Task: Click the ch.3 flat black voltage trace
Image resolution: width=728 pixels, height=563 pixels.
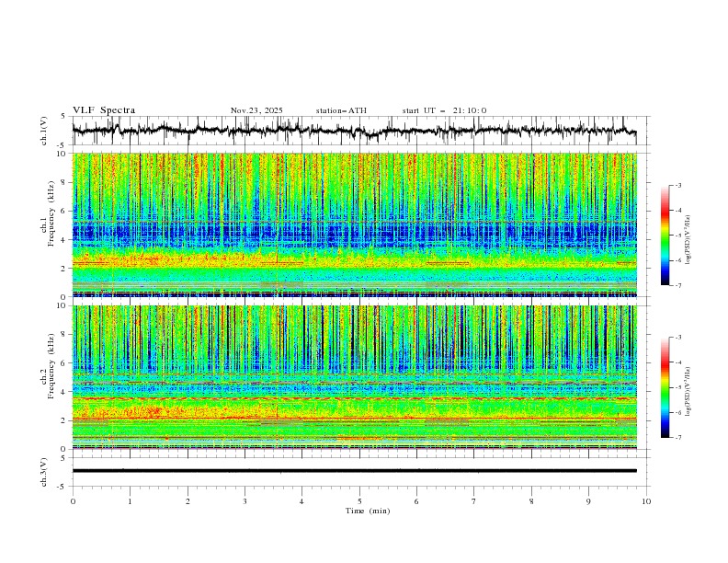Action: pos(355,471)
